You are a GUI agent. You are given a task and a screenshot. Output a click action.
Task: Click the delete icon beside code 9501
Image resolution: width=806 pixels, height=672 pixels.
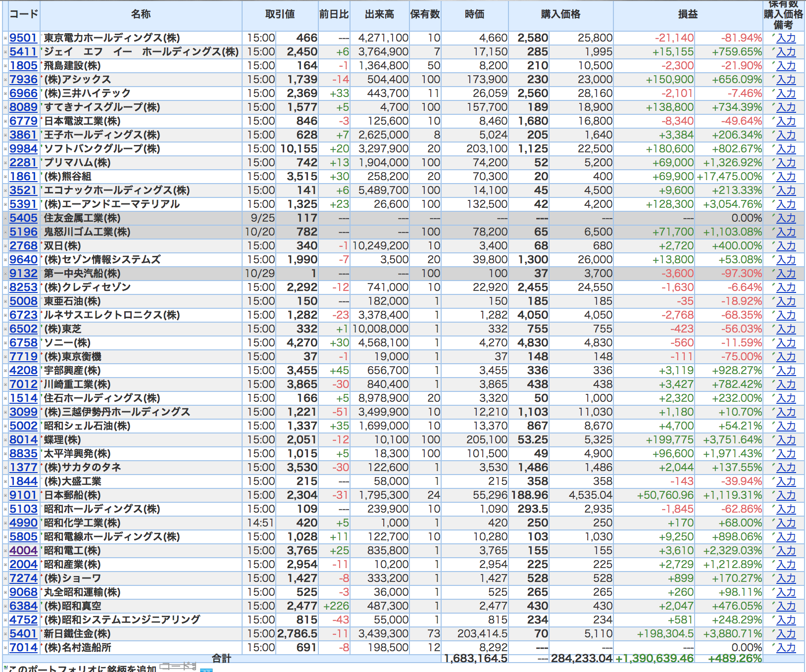[x=5, y=38]
